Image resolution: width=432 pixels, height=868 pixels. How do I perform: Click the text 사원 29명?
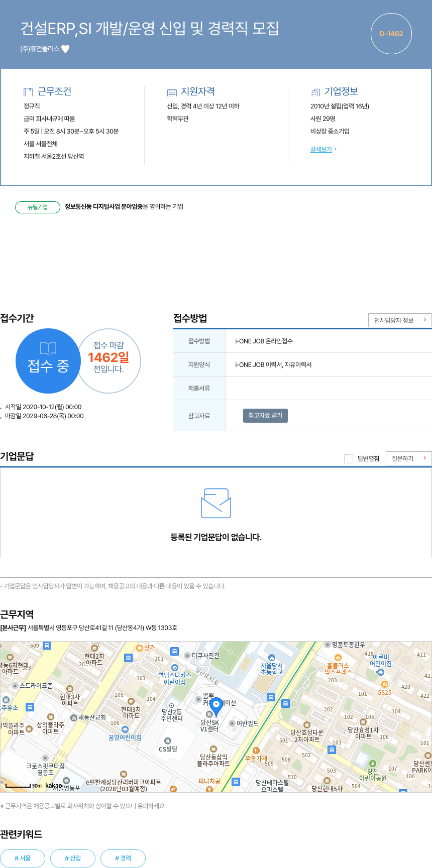[x=322, y=119]
